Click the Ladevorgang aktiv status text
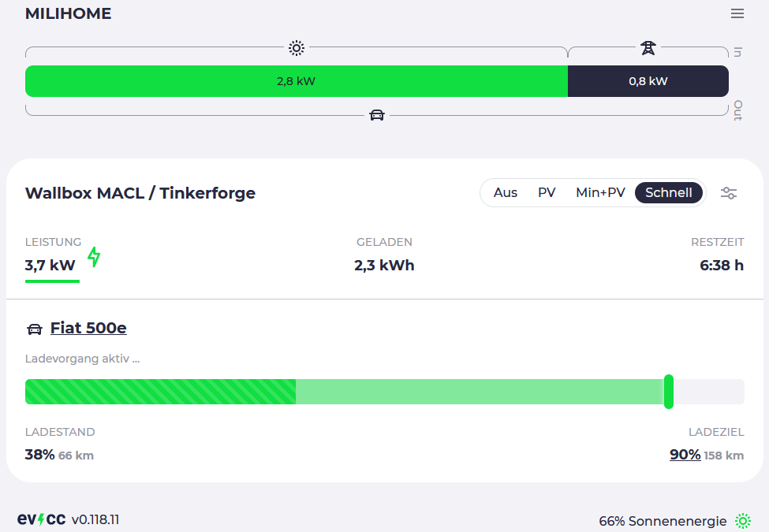The width and height of the screenshot is (769, 532). click(x=82, y=359)
